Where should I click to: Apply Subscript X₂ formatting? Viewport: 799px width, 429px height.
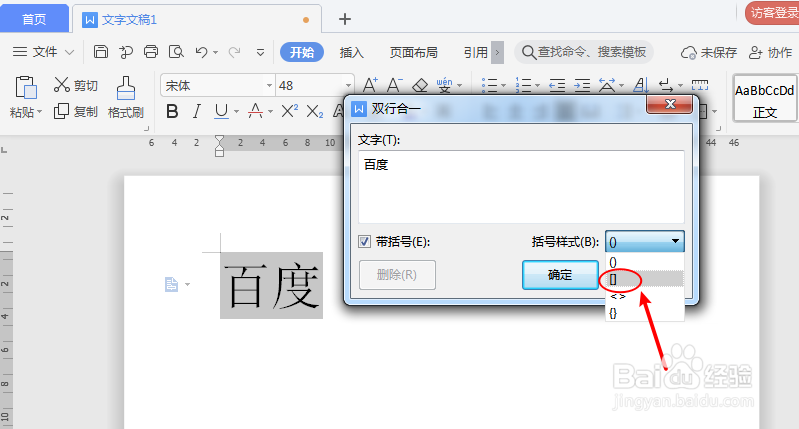click(315, 111)
